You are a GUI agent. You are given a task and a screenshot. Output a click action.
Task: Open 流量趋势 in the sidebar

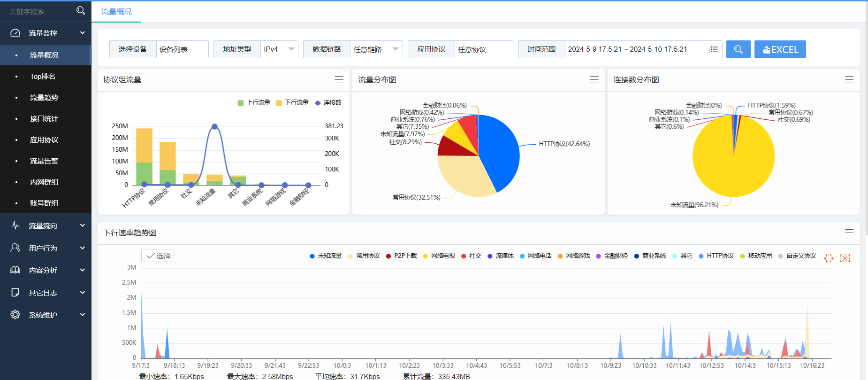46,97
